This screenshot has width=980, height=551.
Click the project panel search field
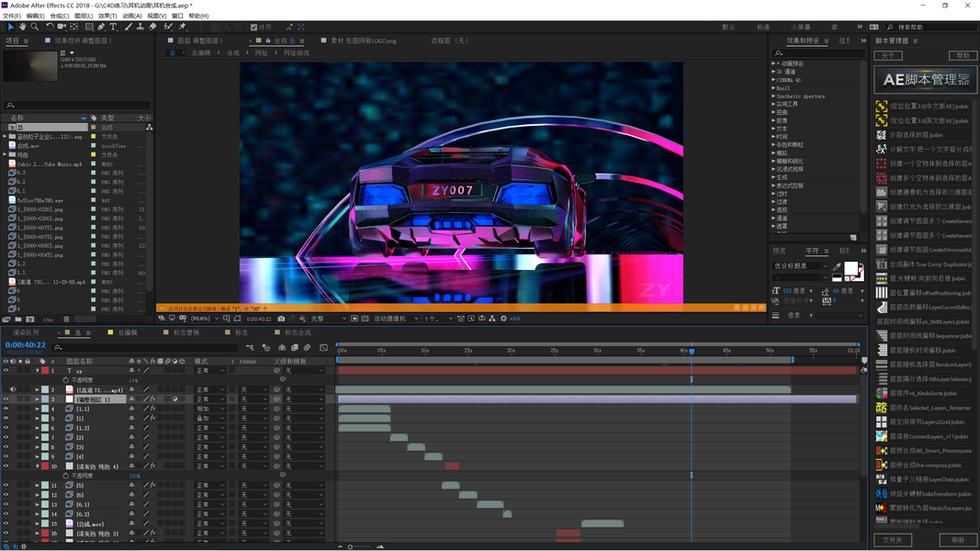point(77,106)
